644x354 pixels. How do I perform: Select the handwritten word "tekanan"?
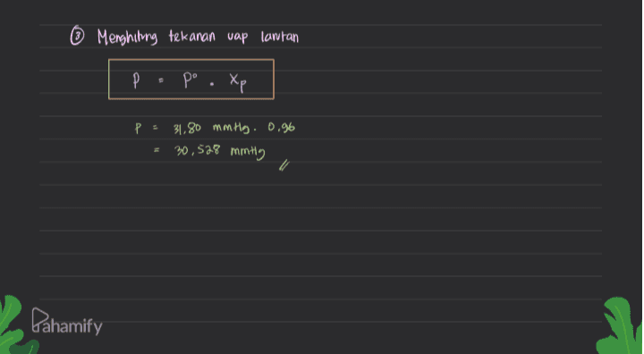[x=191, y=36]
